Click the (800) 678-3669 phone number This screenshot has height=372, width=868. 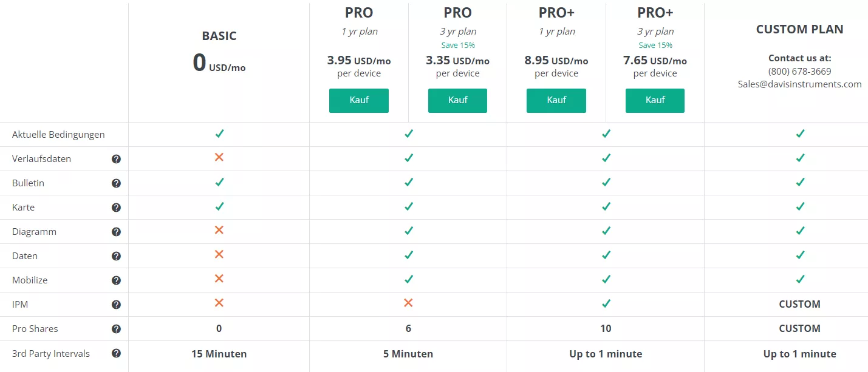tap(800, 71)
